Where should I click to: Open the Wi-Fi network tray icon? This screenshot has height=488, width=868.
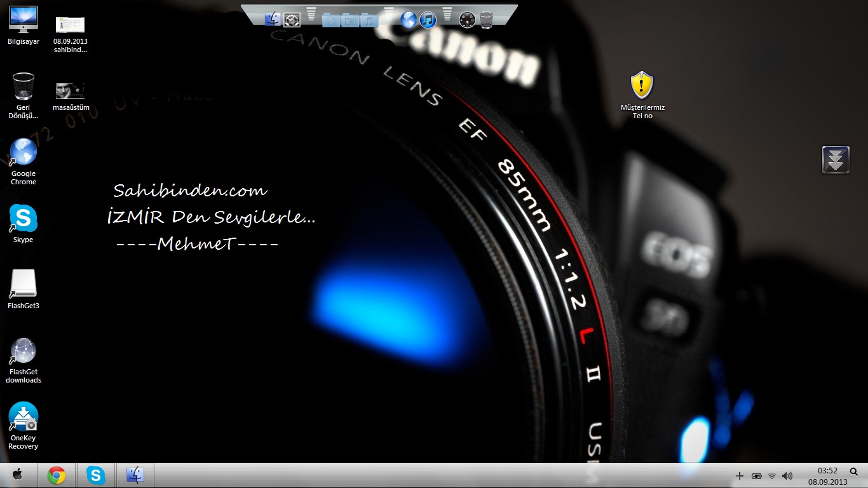[772, 476]
